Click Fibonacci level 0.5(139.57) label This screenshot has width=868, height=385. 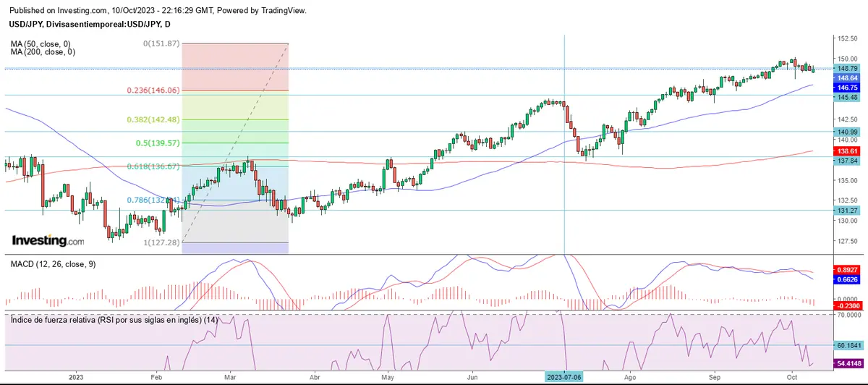pyautogui.click(x=157, y=143)
